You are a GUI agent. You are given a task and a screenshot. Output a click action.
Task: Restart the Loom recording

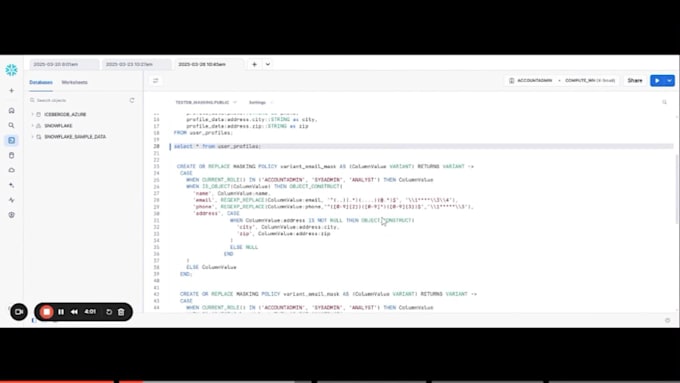pyautogui.click(x=109, y=312)
